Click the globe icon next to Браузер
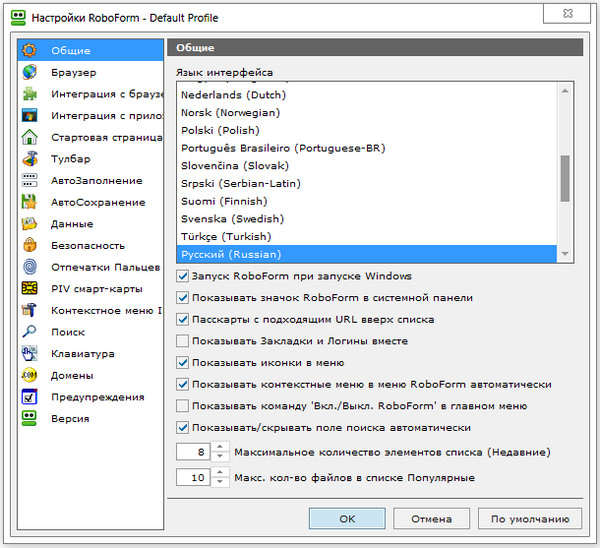Viewport: 600px width, 548px height. click(31, 72)
